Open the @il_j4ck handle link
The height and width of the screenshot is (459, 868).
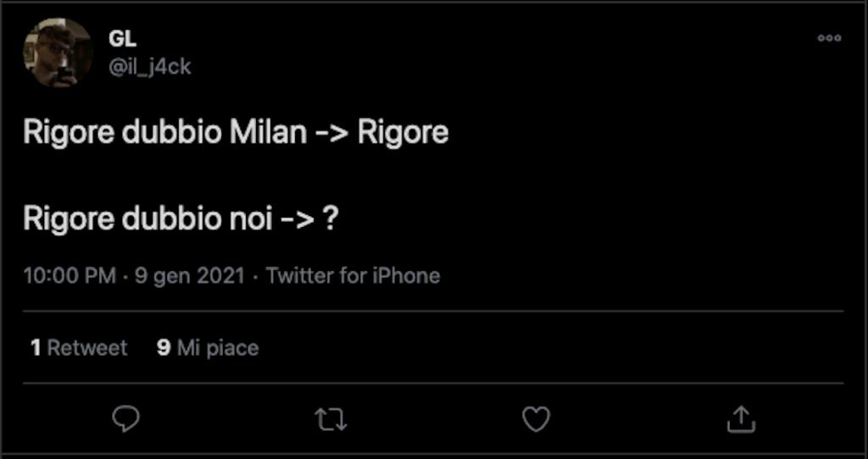click(150, 67)
